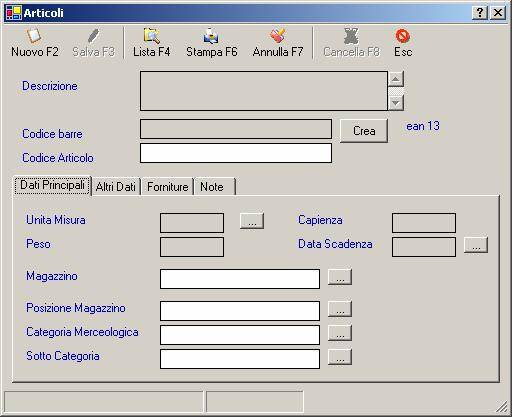Image resolution: width=513 pixels, height=419 pixels.
Task: Click the Crea barcode button
Action: [364, 131]
